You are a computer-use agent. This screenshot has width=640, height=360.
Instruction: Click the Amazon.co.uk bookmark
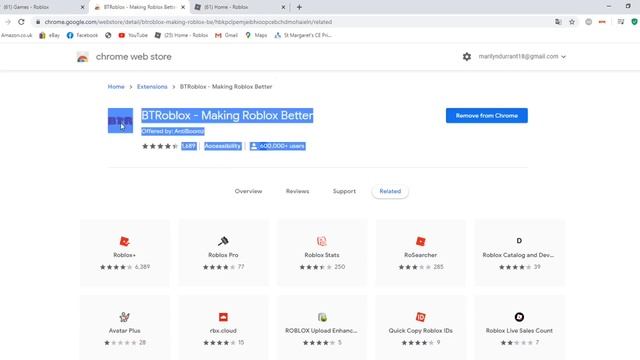(16, 36)
